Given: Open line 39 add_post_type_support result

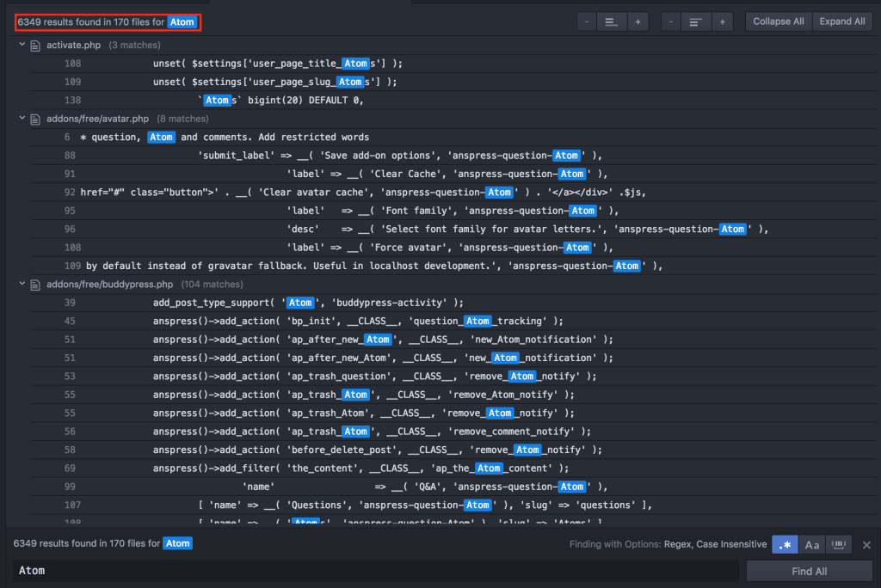Looking at the screenshot, I should pos(453,303).
